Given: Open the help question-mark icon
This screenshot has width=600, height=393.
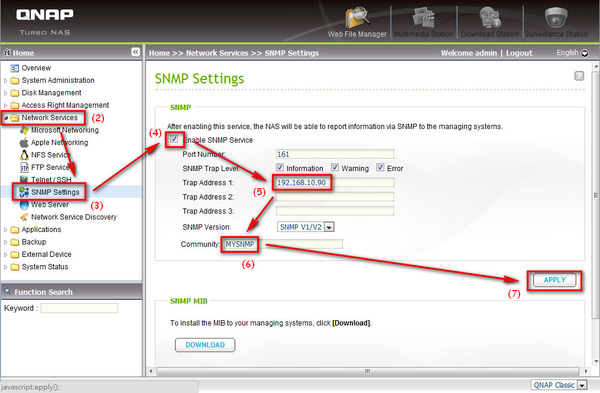Looking at the screenshot, I should click(x=579, y=76).
